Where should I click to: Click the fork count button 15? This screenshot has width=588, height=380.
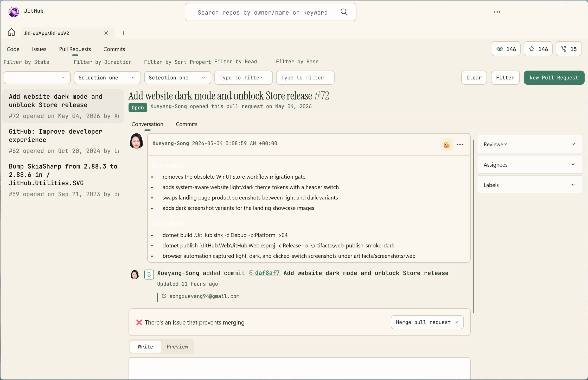coord(568,49)
